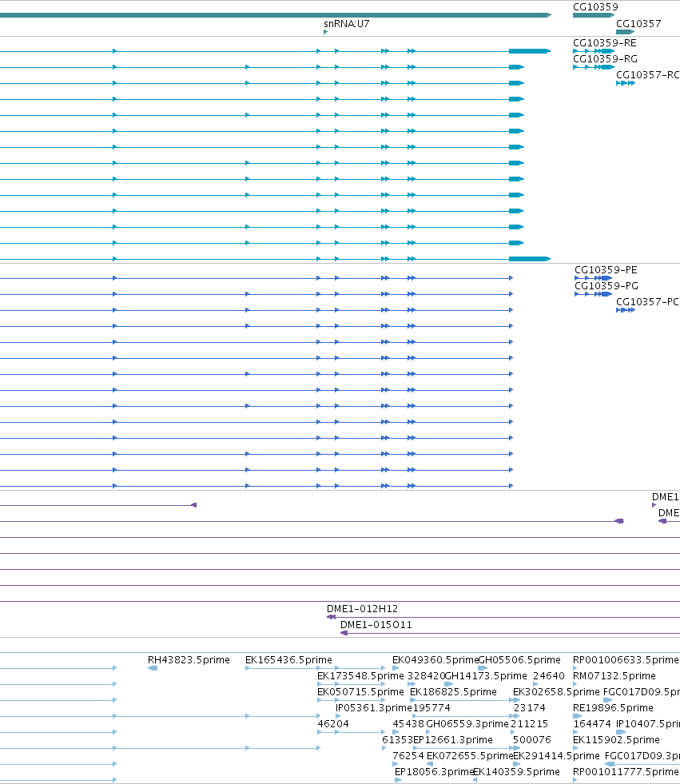Screen dimensions: 680x784
Task: Open EST EK186825.5prime
Action: [x=453, y=692]
